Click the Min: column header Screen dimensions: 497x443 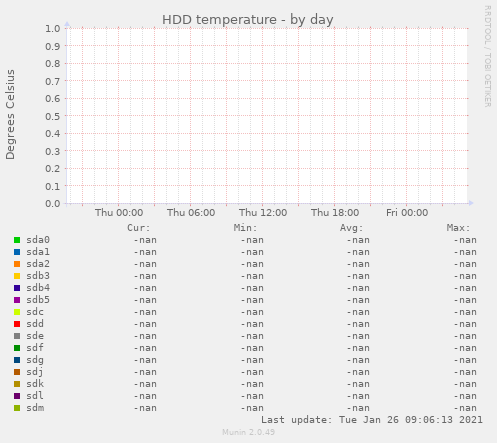(x=245, y=228)
